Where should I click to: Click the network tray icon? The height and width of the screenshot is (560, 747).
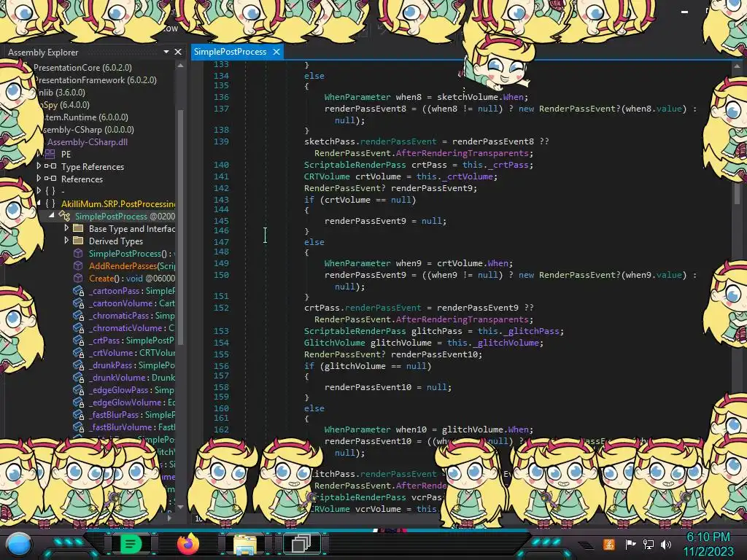[649, 544]
